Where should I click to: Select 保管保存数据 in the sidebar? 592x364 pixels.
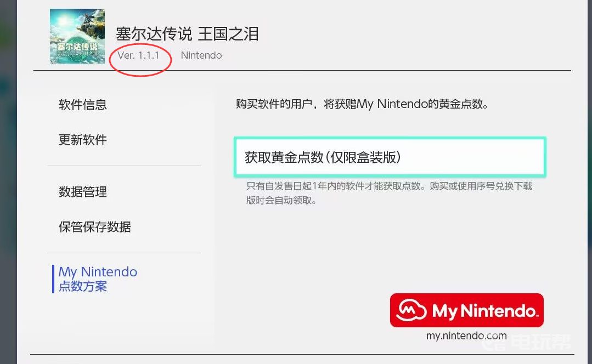(95, 227)
